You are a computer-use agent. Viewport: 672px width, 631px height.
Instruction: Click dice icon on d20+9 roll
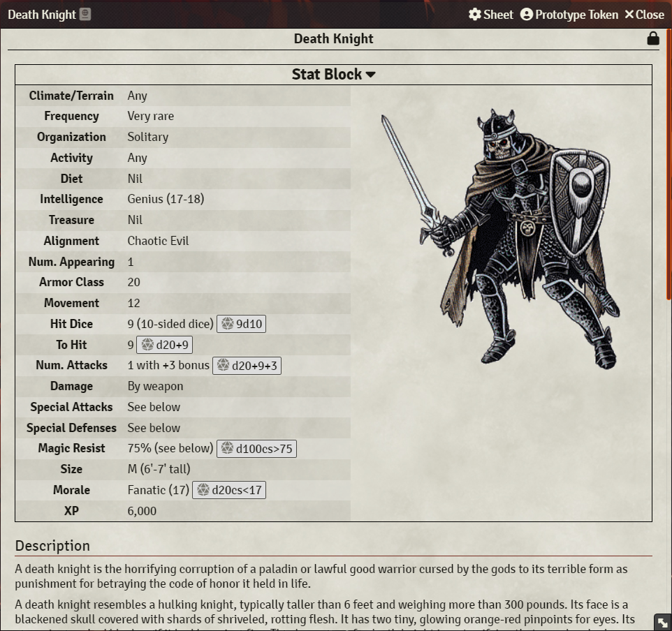click(147, 344)
